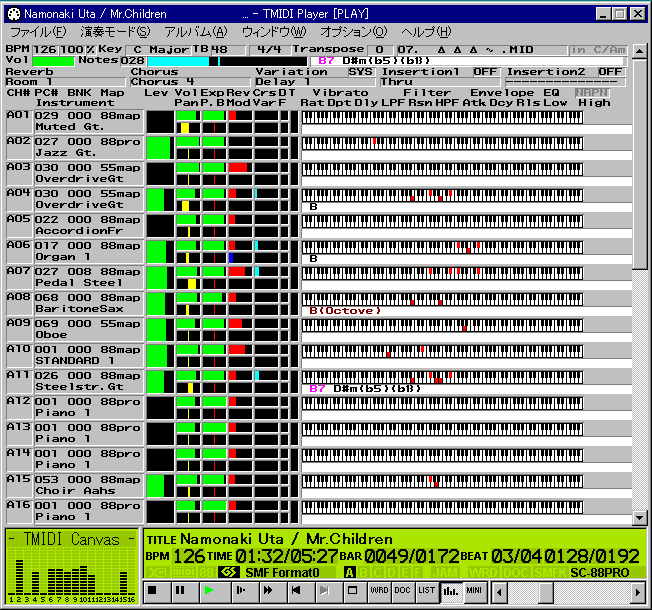
Task: Click 'Jazz Gt.' instrument on A02
Action: (x=66, y=153)
